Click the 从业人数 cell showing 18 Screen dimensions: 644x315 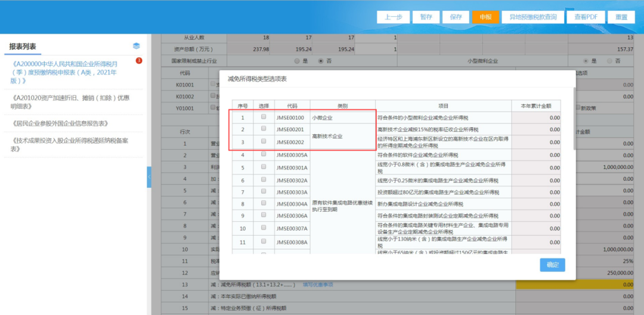pyautogui.click(x=249, y=38)
